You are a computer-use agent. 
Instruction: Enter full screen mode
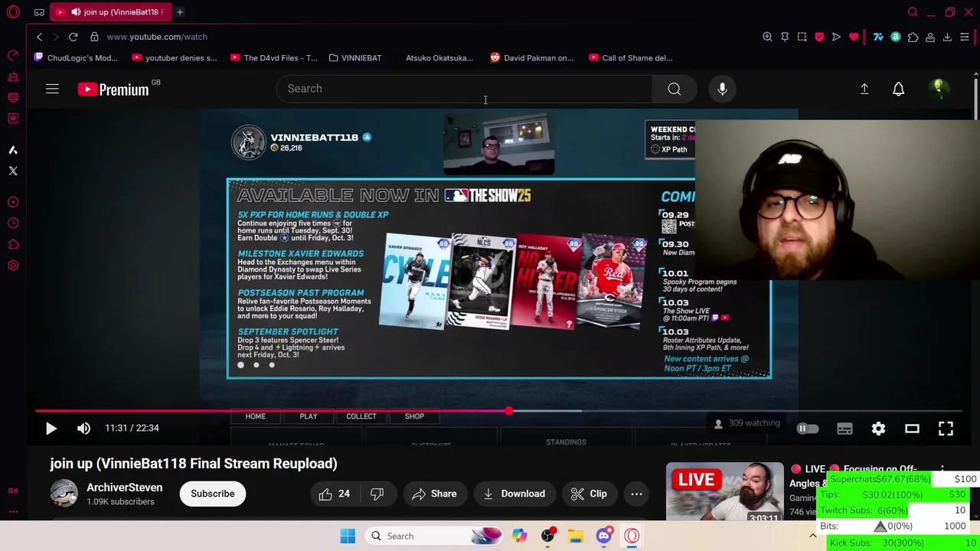[946, 429]
